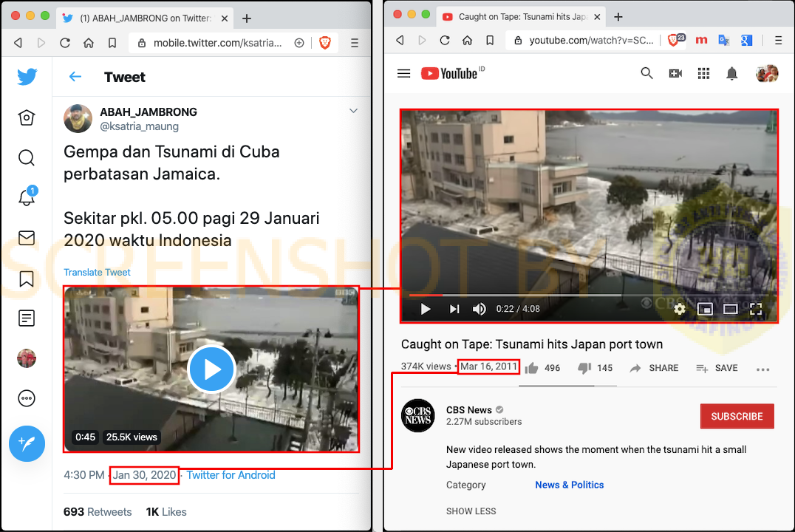Dislike the video with thumbs down 145
The height and width of the screenshot is (532, 795).
point(596,368)
